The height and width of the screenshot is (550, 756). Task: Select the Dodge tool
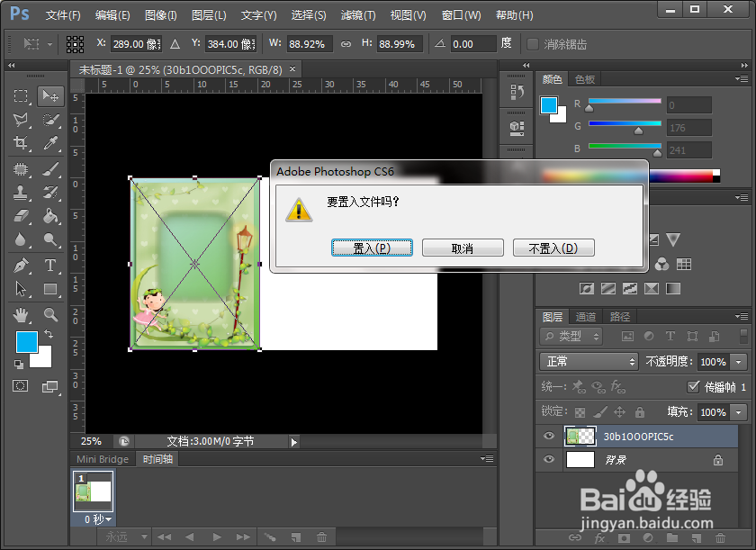tap(50, 239)
